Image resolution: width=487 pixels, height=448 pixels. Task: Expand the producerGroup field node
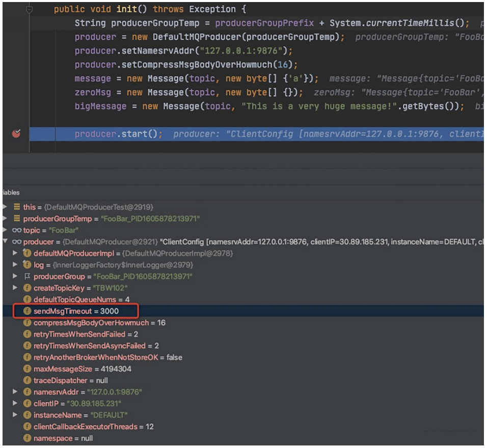click(15, 276)
